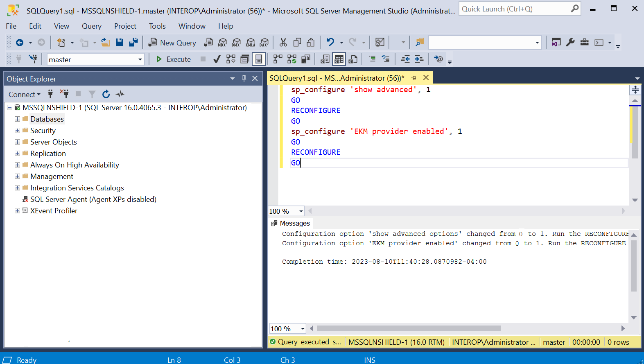Open the editor zoom 100 % dropdown
This screenshot has width=644, height=364.
(301, 211)
